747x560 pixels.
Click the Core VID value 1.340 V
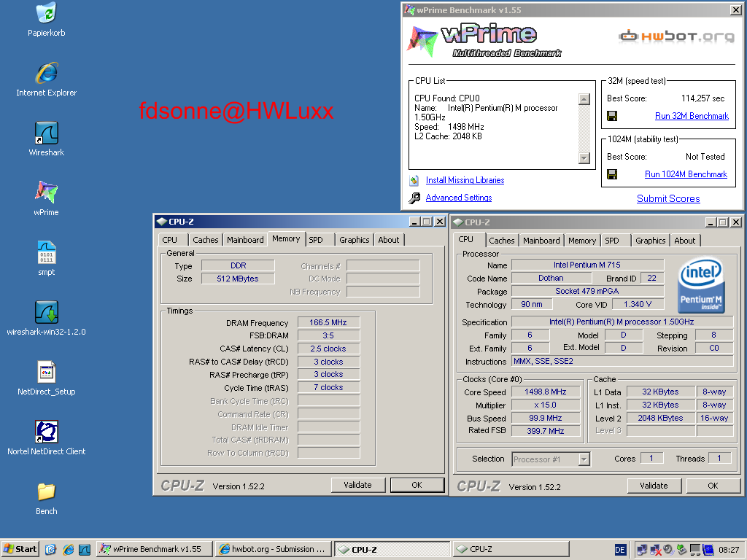pyautogui.click(x=638, y=304)
